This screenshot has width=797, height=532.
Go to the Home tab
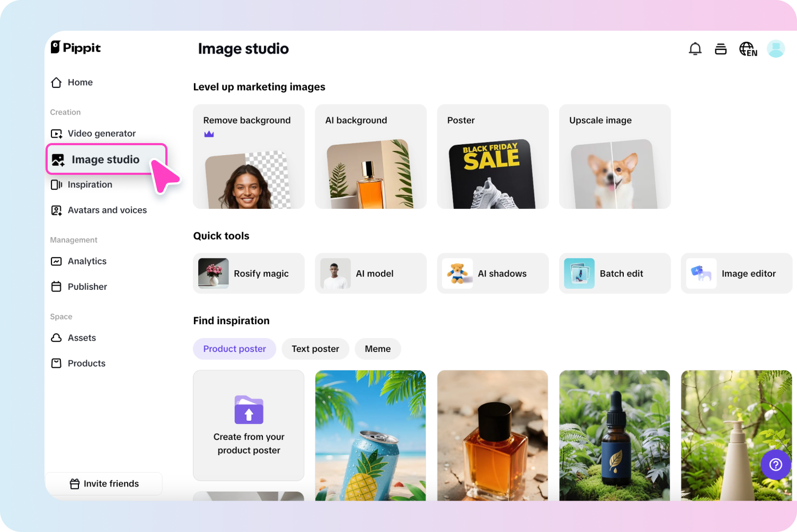(x=80, y=82)
